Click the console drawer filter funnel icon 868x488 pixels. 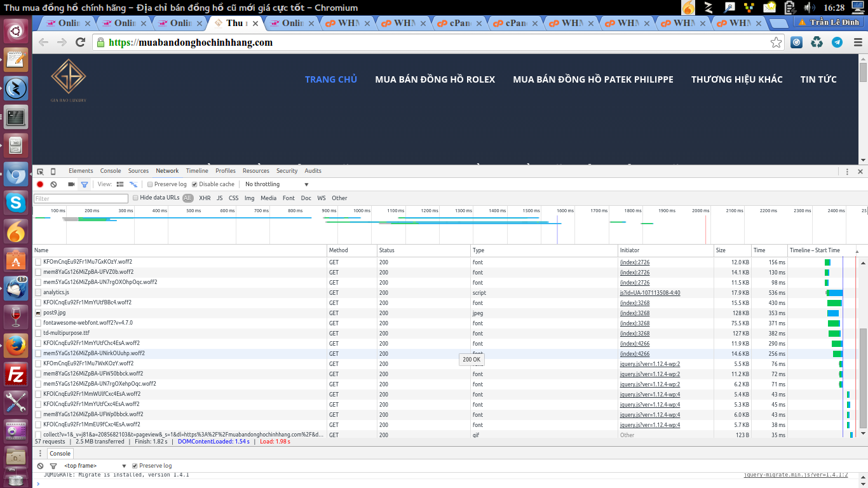pos(53,466)
